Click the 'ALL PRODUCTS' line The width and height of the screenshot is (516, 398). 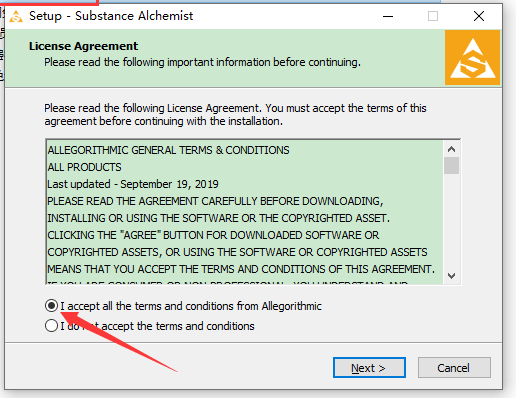84,167
